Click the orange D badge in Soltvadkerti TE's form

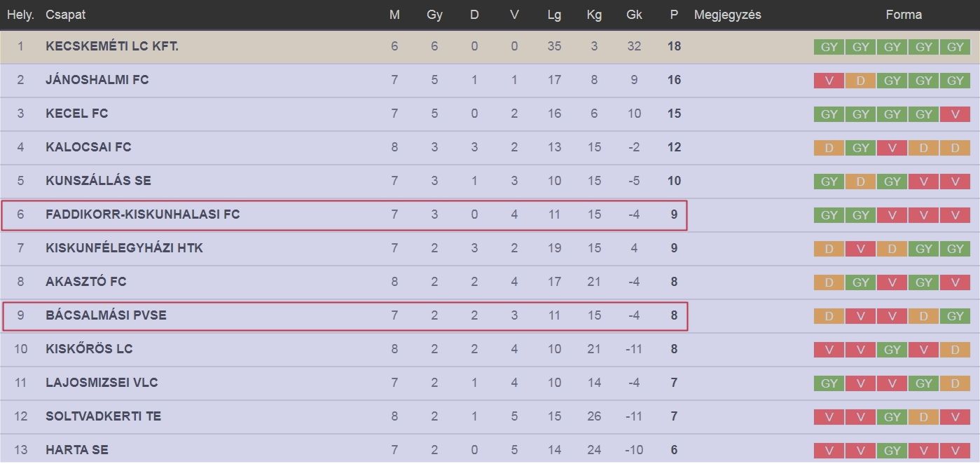click(x=924, y=417)
